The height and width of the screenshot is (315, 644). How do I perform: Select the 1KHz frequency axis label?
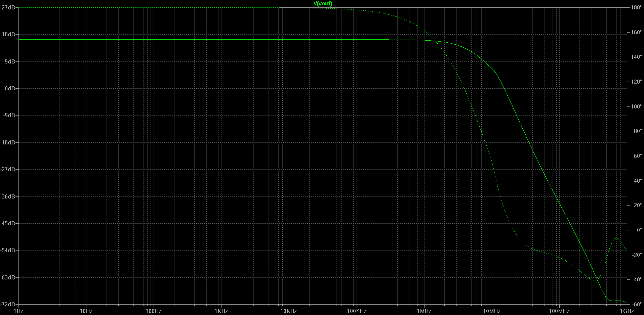(x=221, y=311)
